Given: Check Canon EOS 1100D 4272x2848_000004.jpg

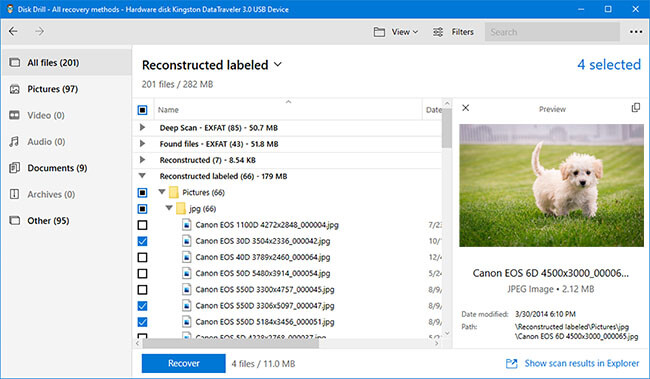Looking at the screenshot, I should point(142,225).
